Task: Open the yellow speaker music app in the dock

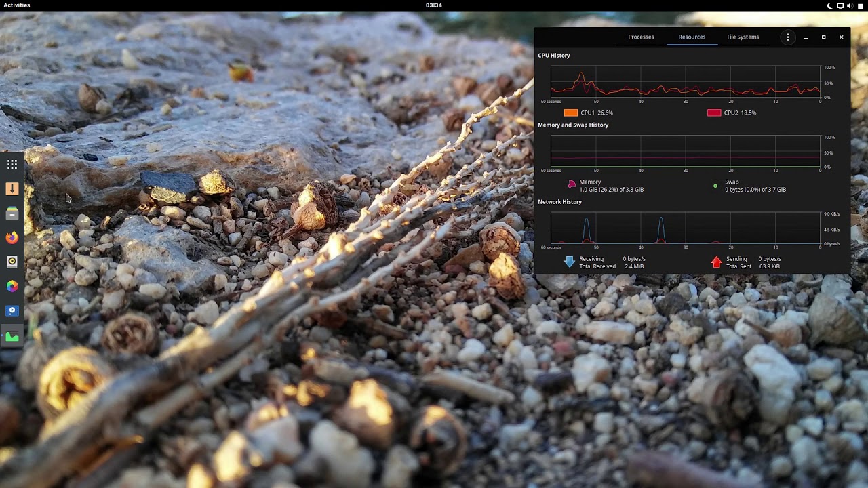Action: click(12, 262)
